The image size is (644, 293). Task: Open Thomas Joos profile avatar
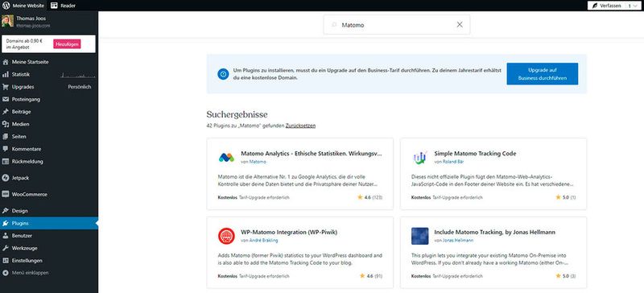click(x=7, y=22)
